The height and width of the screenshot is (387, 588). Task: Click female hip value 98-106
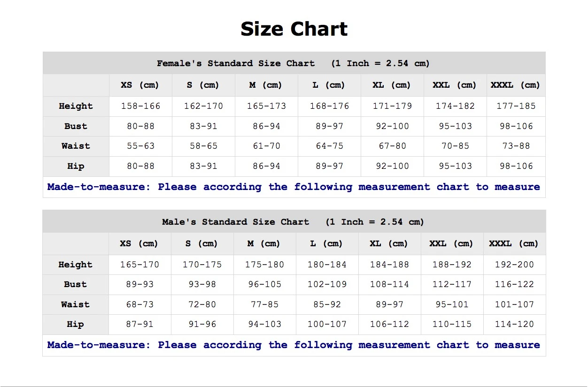(516, 166)
